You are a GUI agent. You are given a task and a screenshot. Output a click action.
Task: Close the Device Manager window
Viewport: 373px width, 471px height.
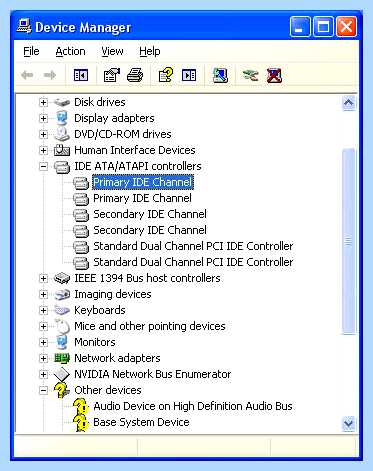tap(346, 26)
